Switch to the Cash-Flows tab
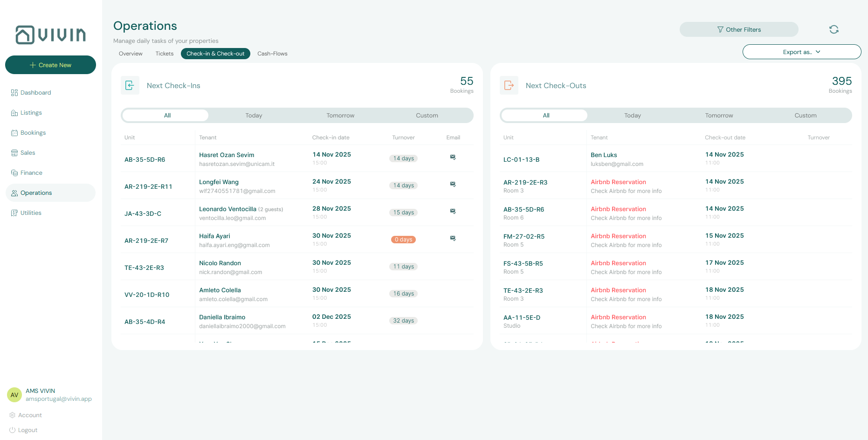This screenshot has width=868, height=440. [272, 53]
